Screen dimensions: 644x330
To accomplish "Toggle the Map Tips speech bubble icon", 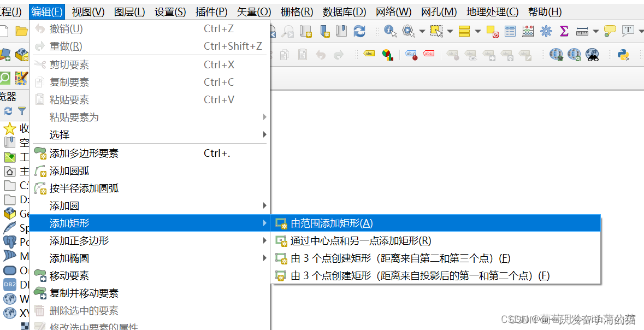I will [x=610, y=31].
